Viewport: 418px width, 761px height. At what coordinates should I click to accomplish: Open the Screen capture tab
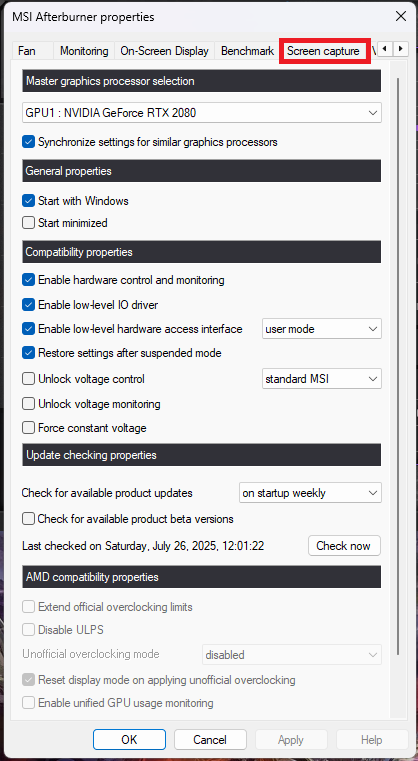coord(324,51)
